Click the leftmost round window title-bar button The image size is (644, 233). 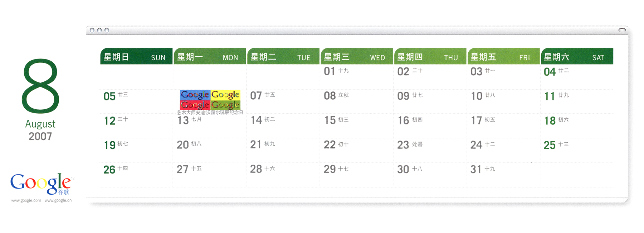[92, 30]
